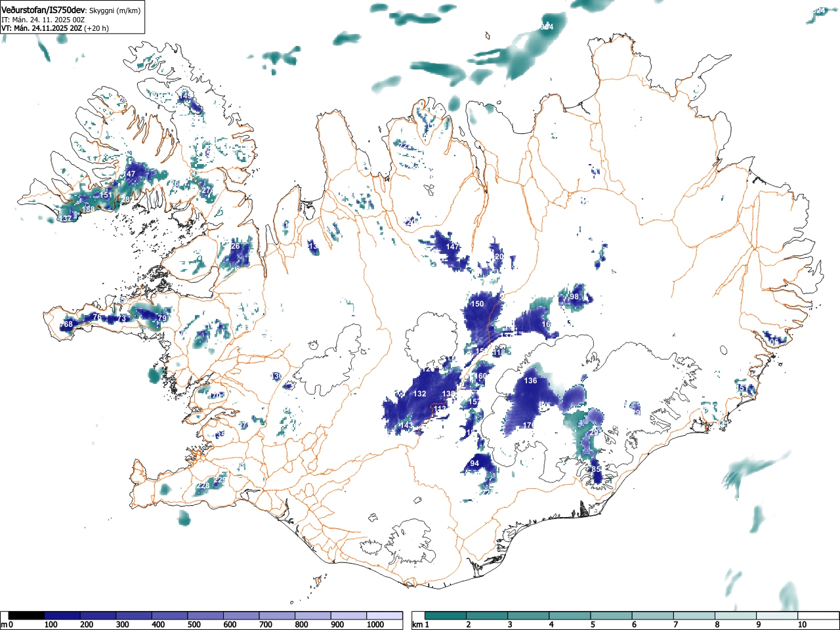
Task: Click the '85' value near the south-east coast
Action: [x=596, y=470]
